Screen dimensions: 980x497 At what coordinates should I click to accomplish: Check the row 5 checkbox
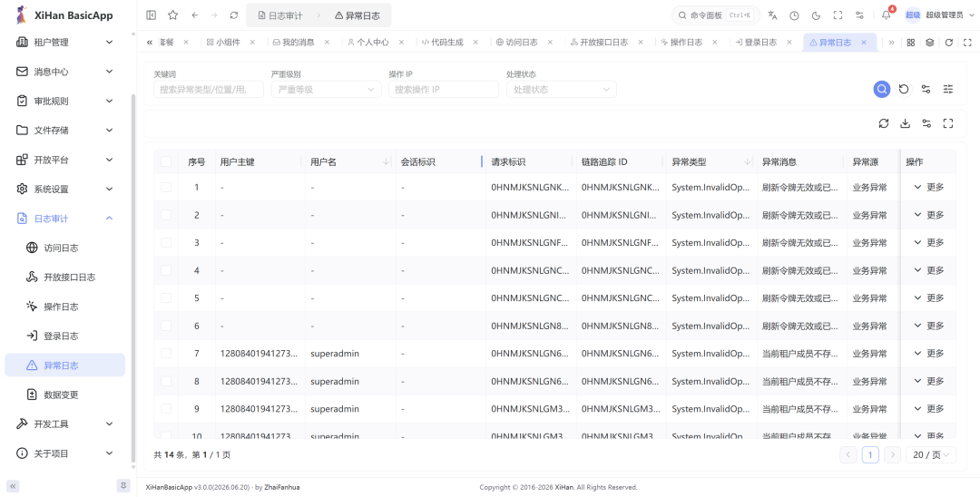coord(166,297)
